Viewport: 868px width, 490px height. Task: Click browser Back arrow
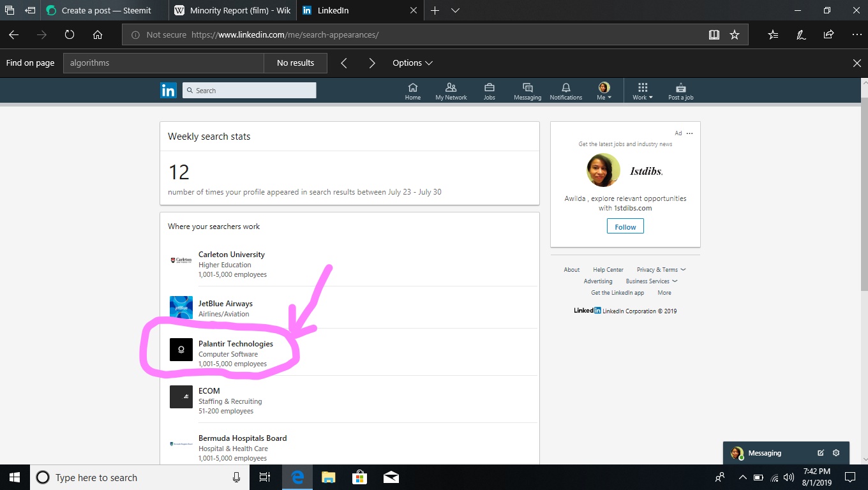pos(14,34)
